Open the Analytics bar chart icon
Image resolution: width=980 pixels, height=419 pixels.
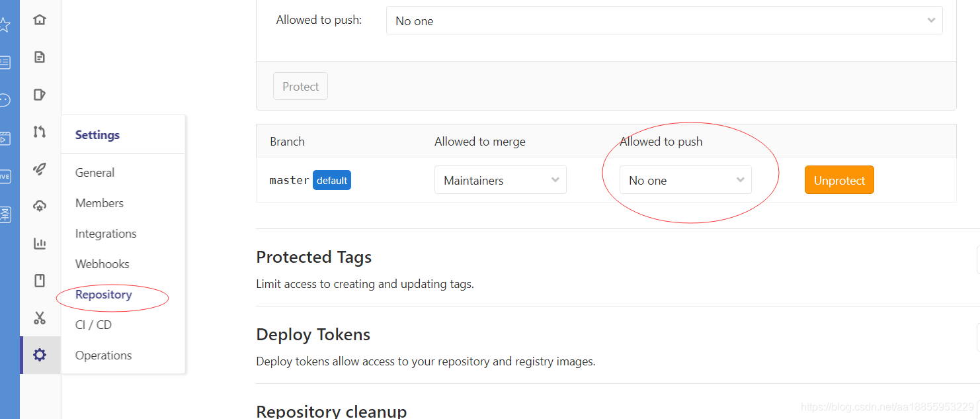40,244
